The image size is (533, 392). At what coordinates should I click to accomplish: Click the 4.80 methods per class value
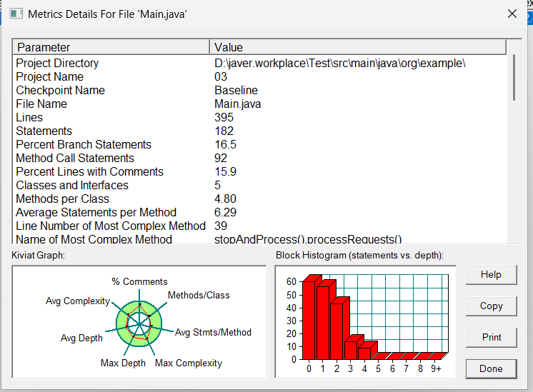[225, 199]
